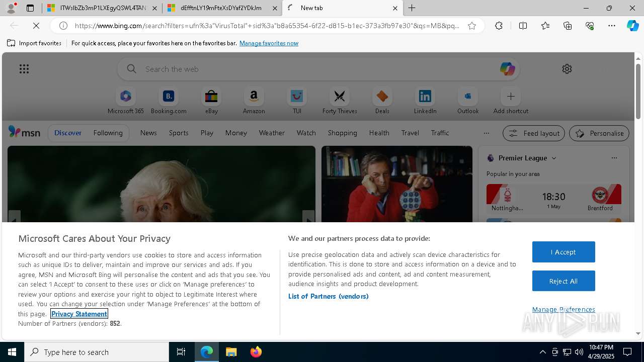Open the Play category

pyautogui.click(x=207, y=133)
